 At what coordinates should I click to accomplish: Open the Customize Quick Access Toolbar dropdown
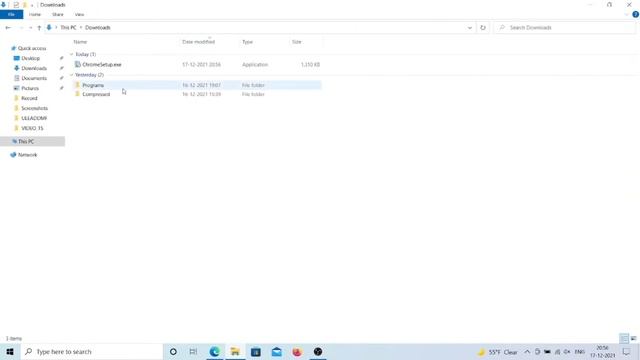coord(32,5)
